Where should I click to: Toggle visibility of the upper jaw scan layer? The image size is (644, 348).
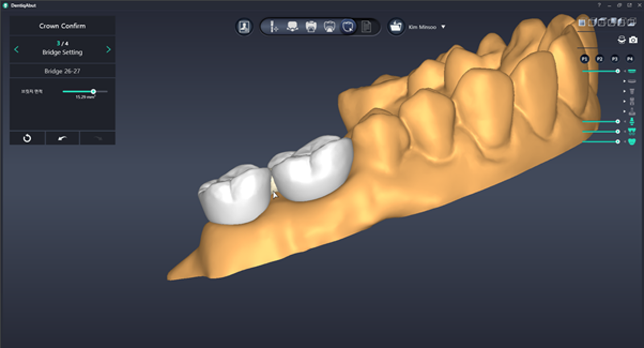click(x=631, y=71)
